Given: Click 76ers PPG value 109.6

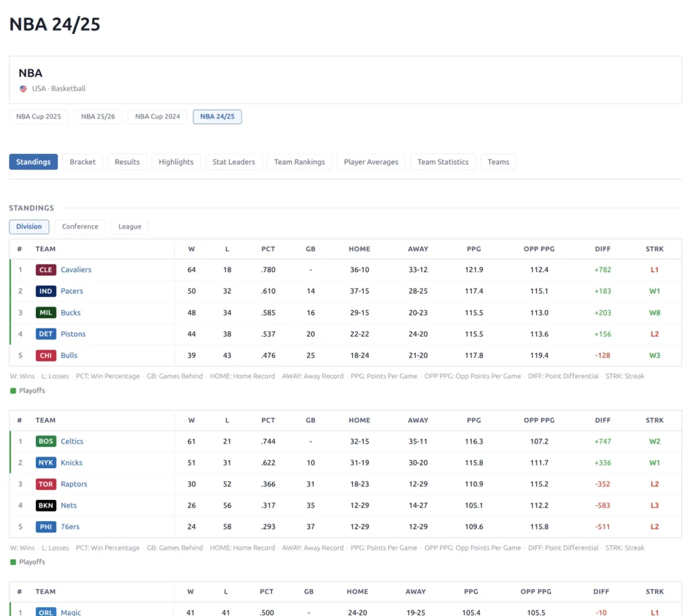Looking at the screenshot, I should pos(474,526).
